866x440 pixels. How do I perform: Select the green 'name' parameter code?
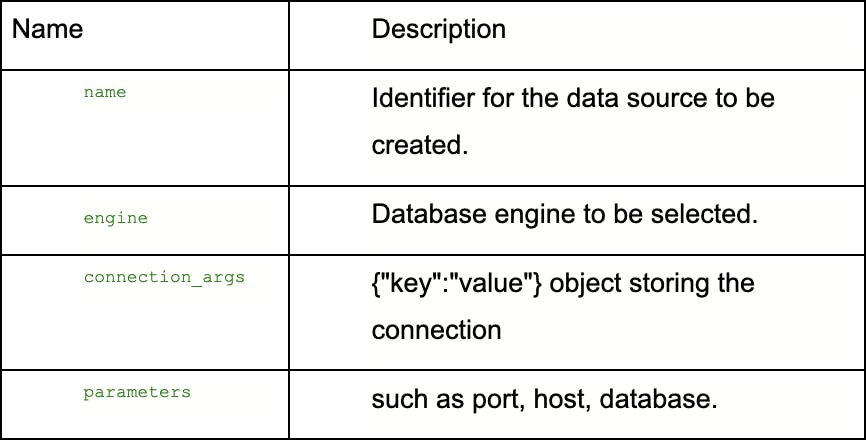[x=104, y=92]
